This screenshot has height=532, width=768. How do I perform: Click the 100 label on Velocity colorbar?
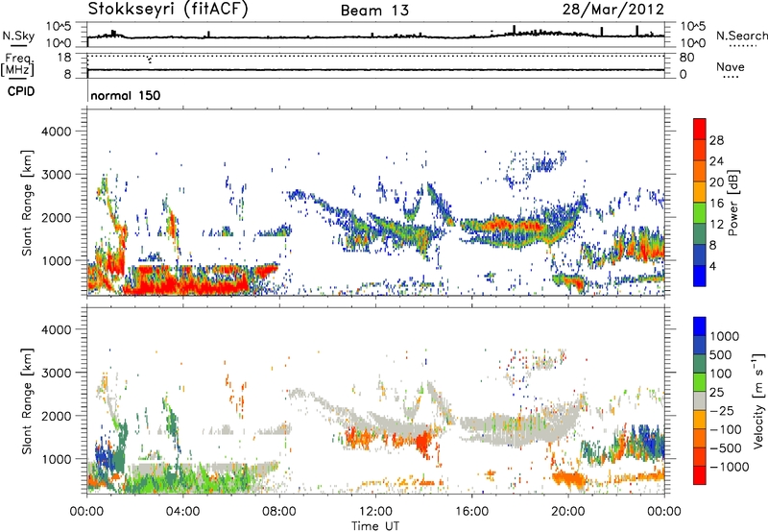[x=721, y=374]
